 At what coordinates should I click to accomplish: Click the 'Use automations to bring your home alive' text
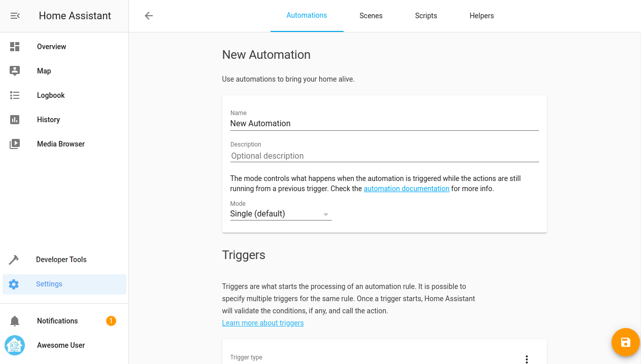coord(288,79)
